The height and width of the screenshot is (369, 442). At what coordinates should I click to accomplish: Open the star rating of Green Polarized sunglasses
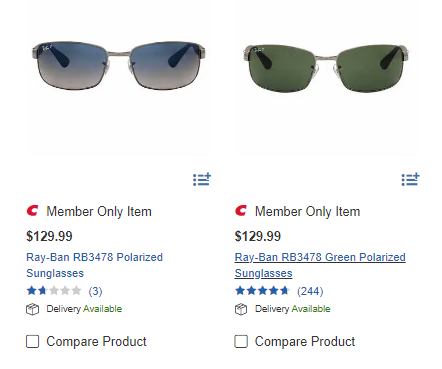262,291
